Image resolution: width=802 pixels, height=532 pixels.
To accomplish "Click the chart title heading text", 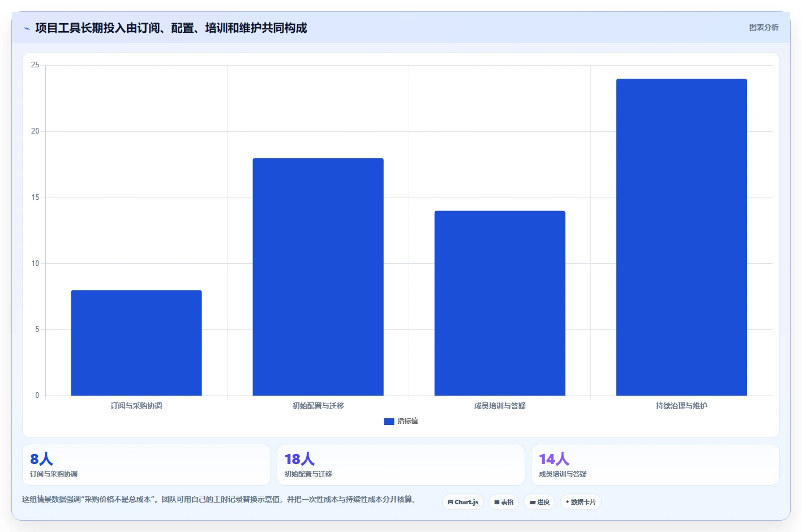I will pos(171,28).
